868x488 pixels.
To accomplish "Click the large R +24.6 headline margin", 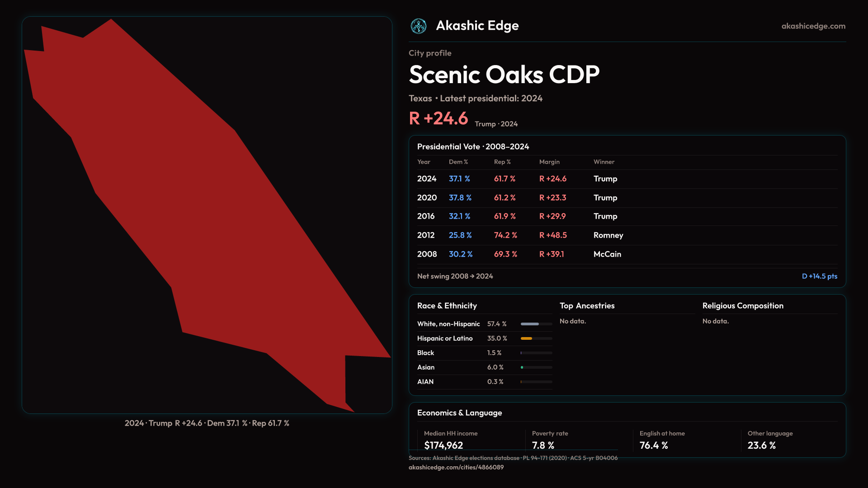I will click(438, 118).
